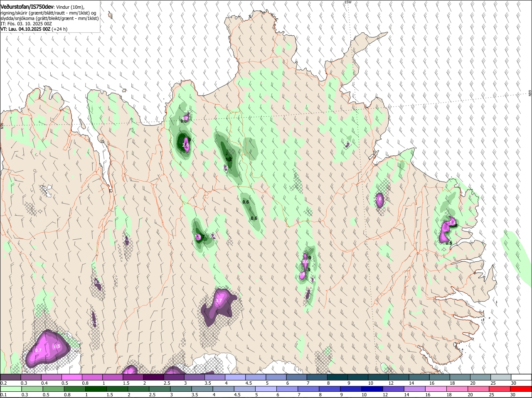
Task: Click the violet swatch between 14 and 16 on the rain scale
Action: coord(416,389)
